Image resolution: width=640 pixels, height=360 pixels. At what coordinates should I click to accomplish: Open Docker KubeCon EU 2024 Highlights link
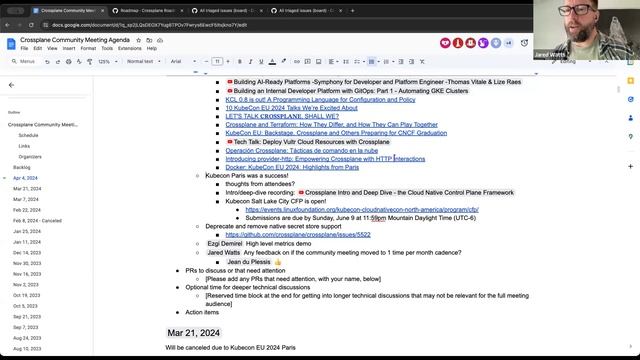click(292, 167)
